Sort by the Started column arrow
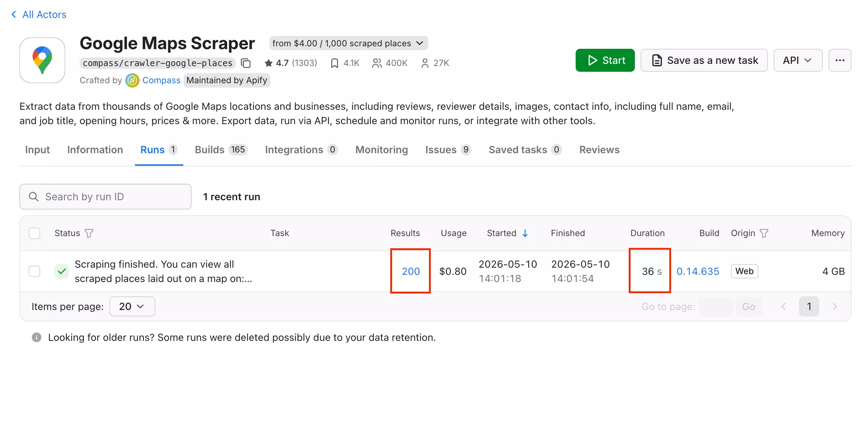This screenshot has height=432, width=868. click(x=525, y=234)
